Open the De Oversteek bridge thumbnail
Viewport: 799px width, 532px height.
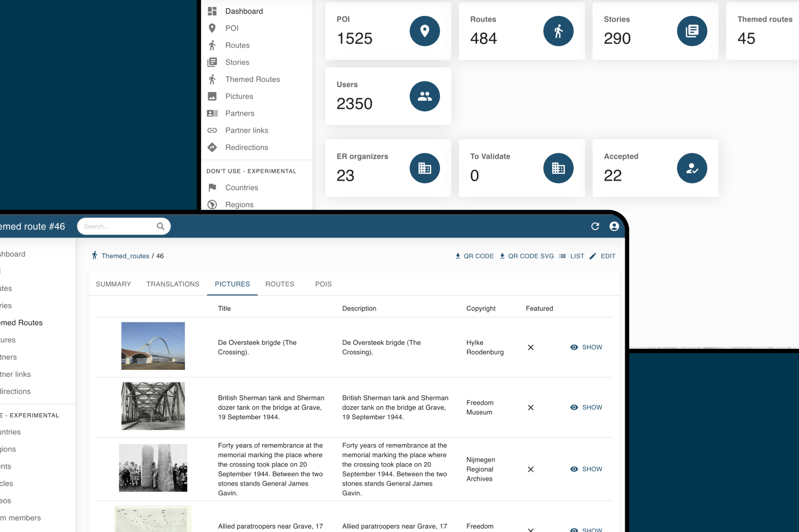pyautogui.click(x=153, y=346)
